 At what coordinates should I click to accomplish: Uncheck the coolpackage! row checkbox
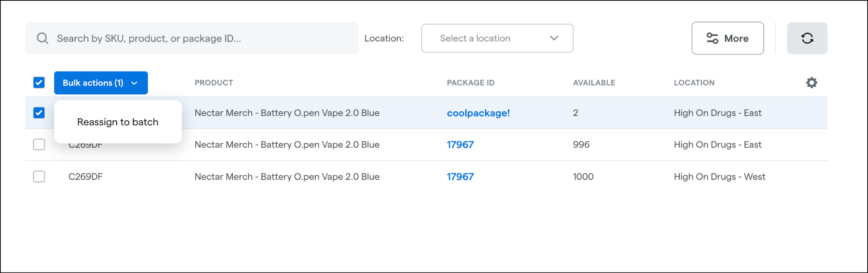39,113
